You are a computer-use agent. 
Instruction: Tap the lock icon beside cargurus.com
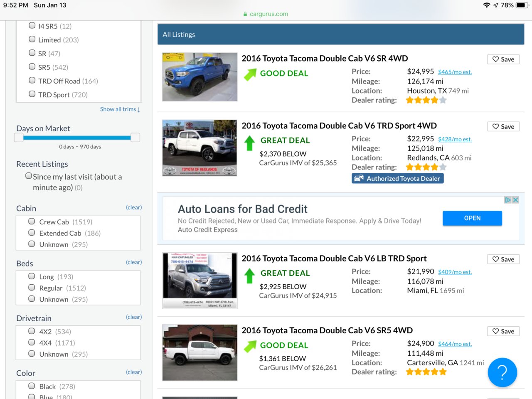coord(245,14)
